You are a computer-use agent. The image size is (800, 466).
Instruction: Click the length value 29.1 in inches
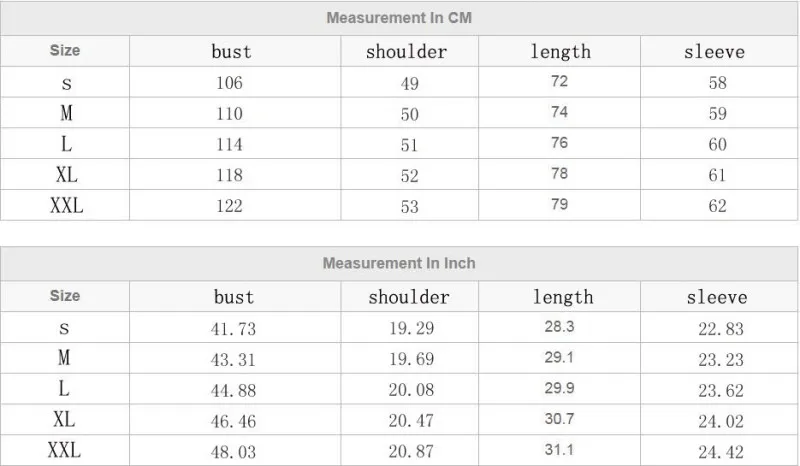pos(559,357)
